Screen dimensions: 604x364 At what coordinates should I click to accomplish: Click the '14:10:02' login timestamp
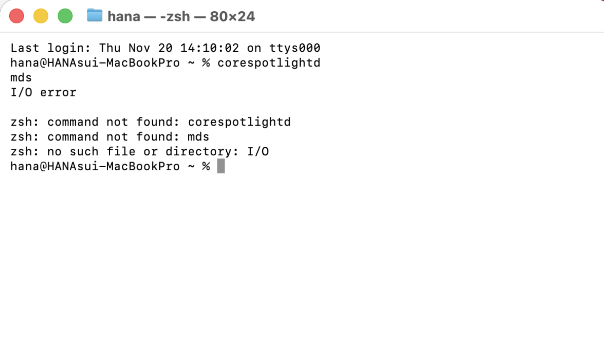click(209, 48)
